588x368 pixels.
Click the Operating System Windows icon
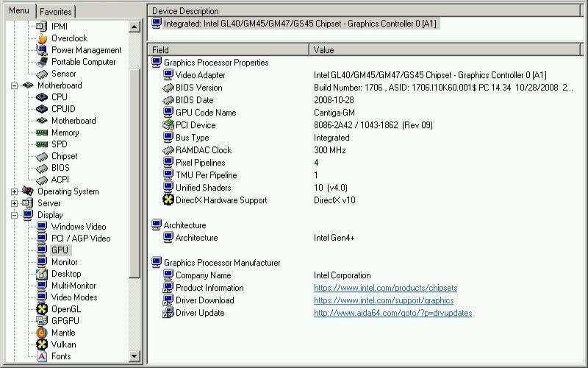28,191
